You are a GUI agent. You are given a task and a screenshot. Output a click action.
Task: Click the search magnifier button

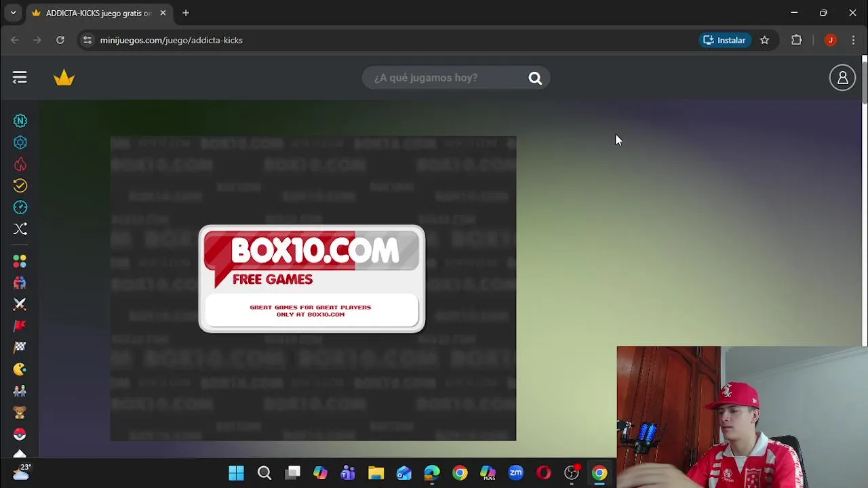(535, 78)
